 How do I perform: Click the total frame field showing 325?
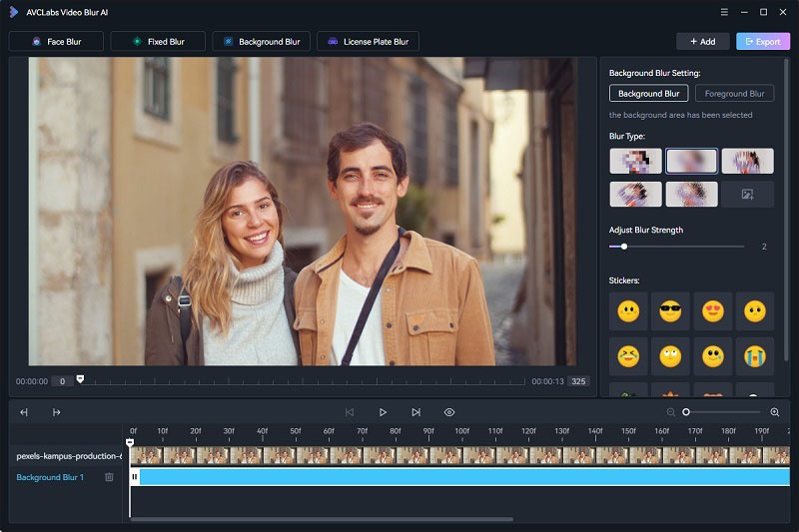tap(578, 381)
